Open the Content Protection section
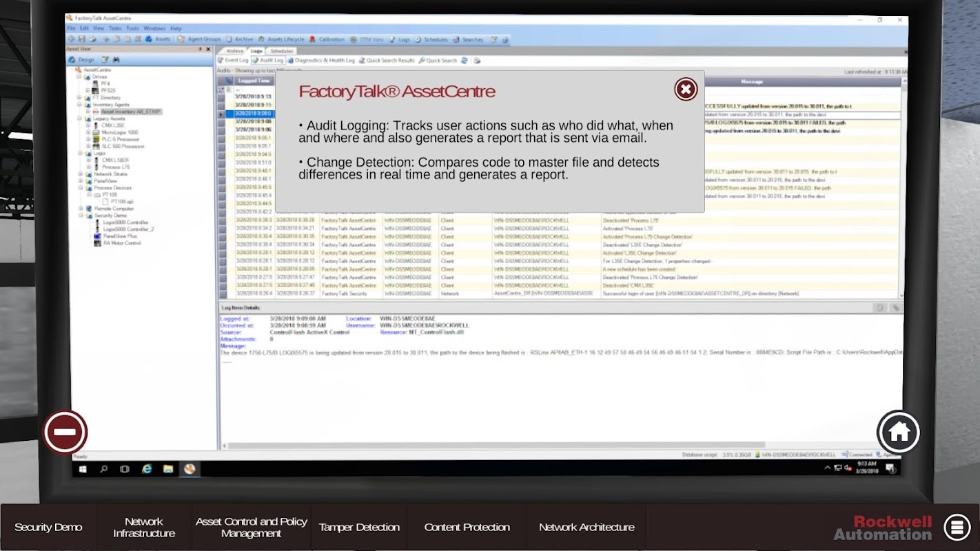980x551 pixels. (467, 528)
